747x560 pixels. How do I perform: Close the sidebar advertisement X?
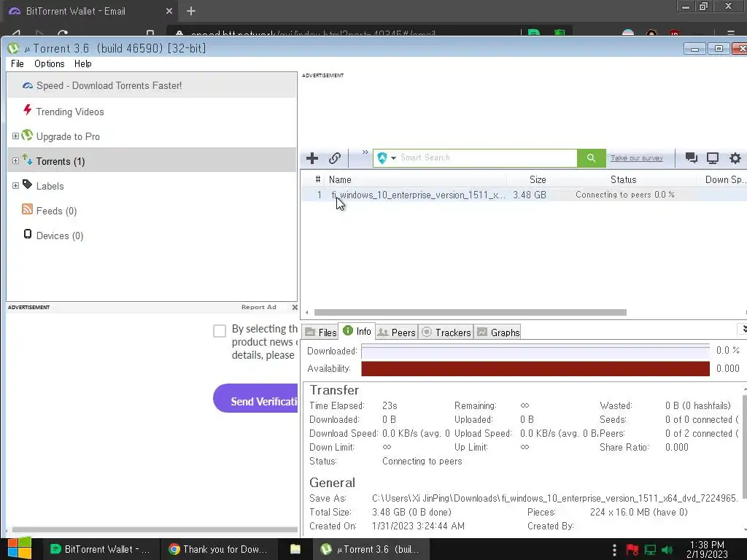point(295,307)
